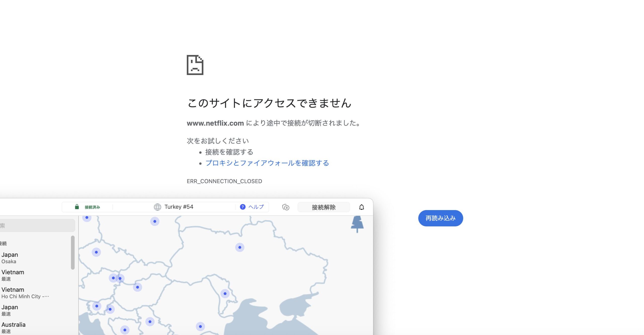Screen dimensions: 644x335
Task: Select the Turkey #54 server label
Action: point(179,207)
